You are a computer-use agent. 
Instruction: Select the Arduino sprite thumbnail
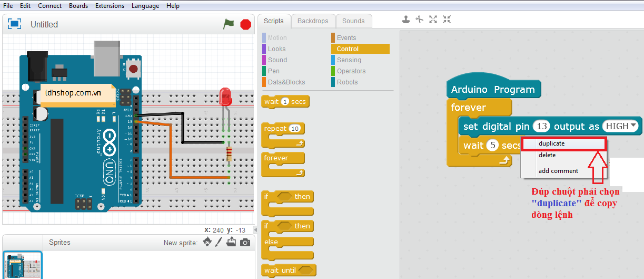[x=23, y=265]
